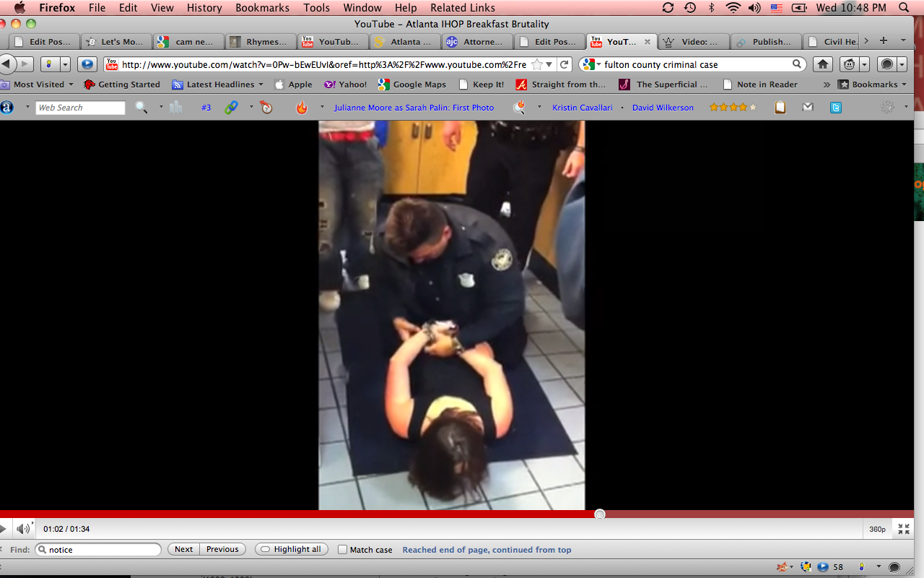Click the Twitter icon in toolbar

(x=835, y=108)
